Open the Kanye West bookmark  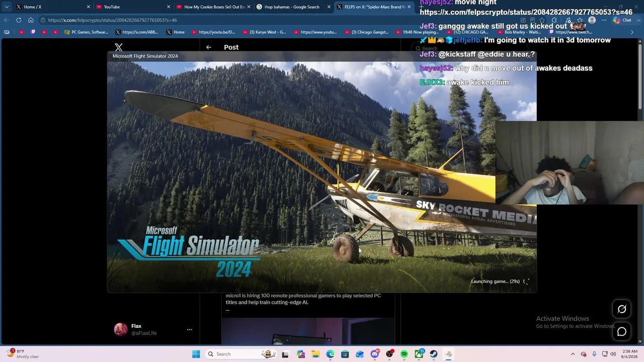coord(264,32)
